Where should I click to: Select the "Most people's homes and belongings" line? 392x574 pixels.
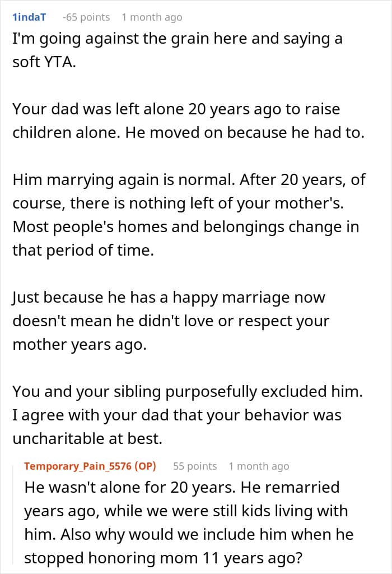pyautogui.click(x=186, y=227)
